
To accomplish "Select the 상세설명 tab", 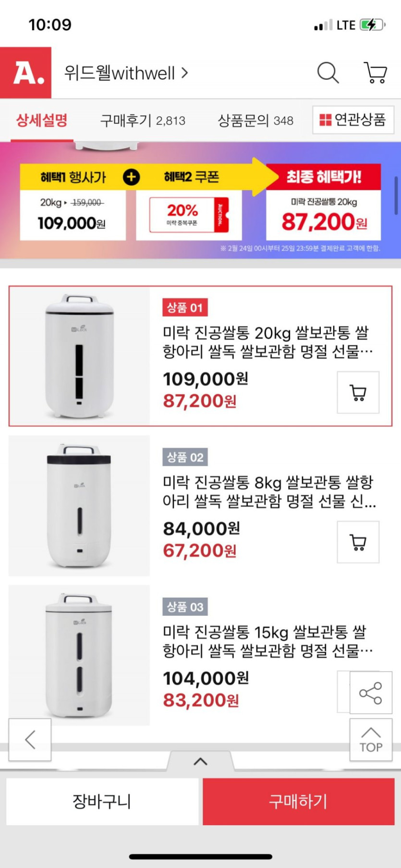I will click(x=42, y=120).
